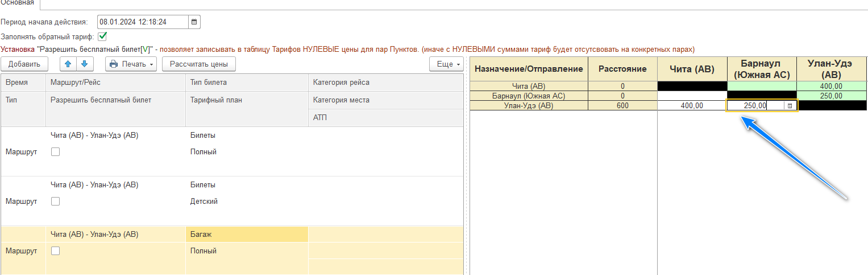Toggle the Заполнять обратный тариф checkbox
868x275 pixels.
coord(102,36)
